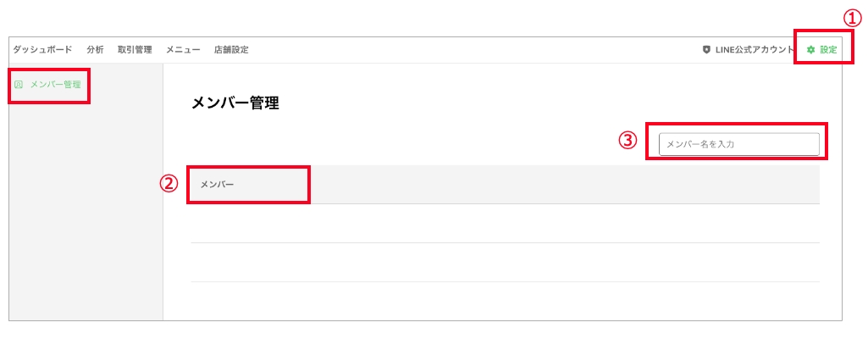Switch to the 店舗設定 section
Image resolution: width=868 pixels, height=339 pixels.
(231, 50)
